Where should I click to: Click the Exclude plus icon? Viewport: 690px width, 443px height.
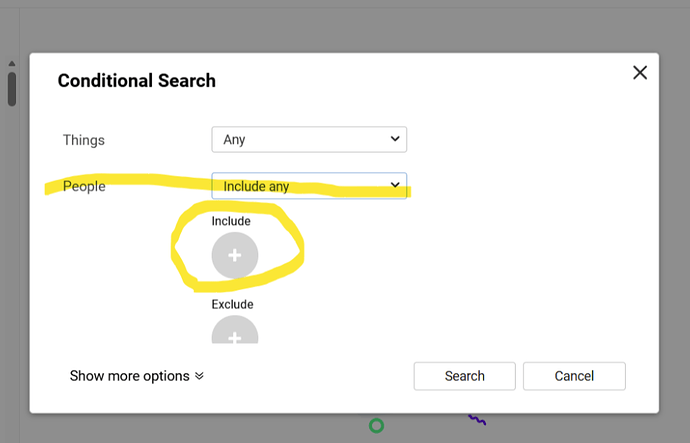coord(235,333)
